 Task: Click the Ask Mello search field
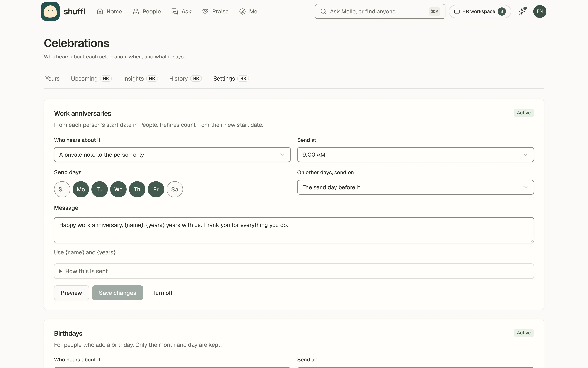coord(380,11)
